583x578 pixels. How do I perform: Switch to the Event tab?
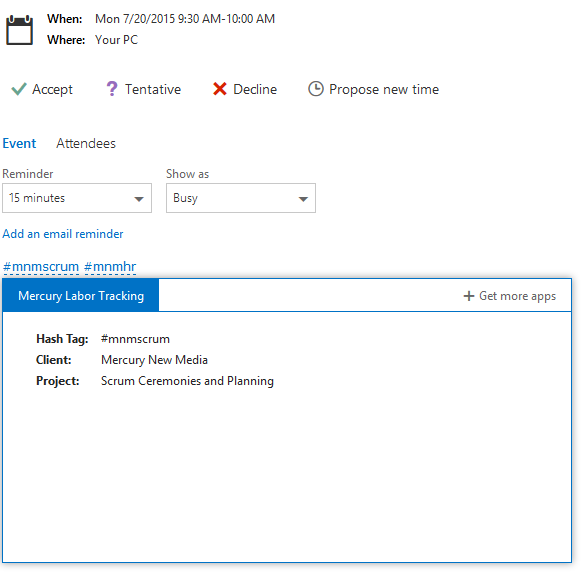19,143
